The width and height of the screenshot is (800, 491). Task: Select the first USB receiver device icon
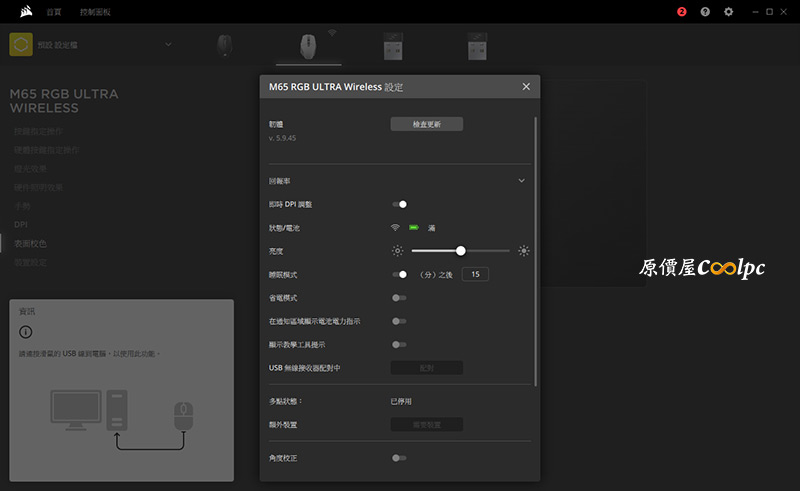point(393,46)
